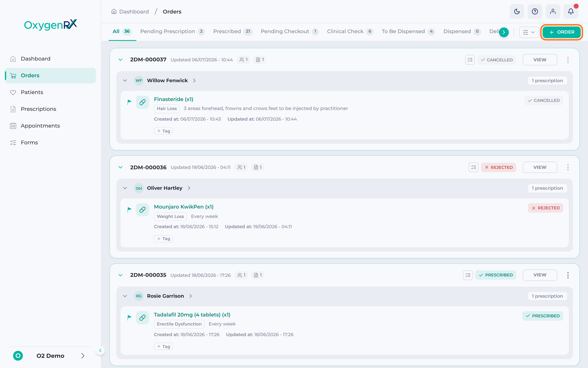Switch to the Clinical Check tab
This screenshot has width=588, height=368.
click(x=350, y=31)
